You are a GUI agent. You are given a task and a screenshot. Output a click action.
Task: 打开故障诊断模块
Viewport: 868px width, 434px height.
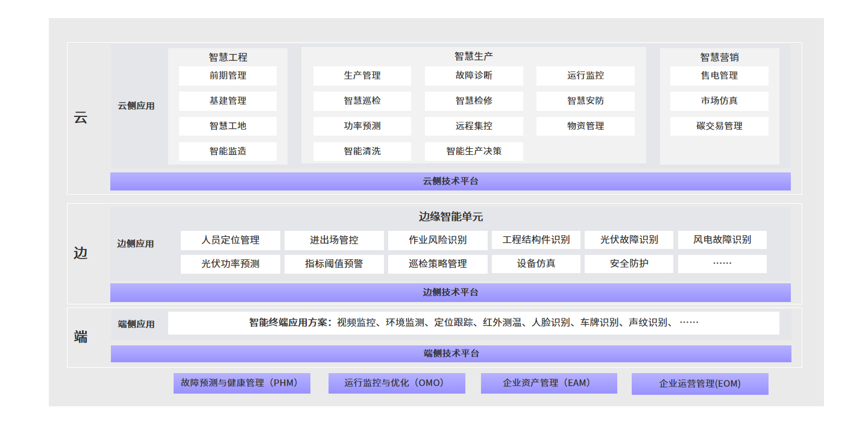(474, 75)
